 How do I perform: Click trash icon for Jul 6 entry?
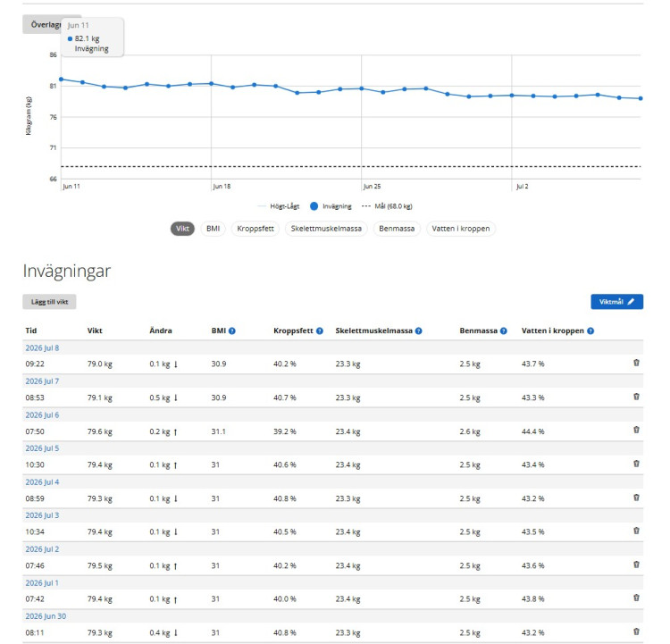pos(636,430)
